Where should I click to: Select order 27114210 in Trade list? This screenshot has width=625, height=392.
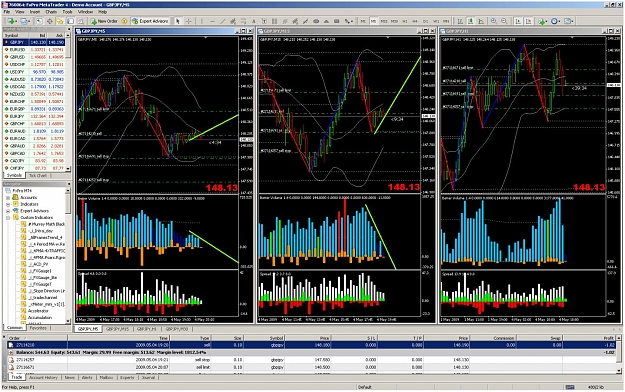311,345
